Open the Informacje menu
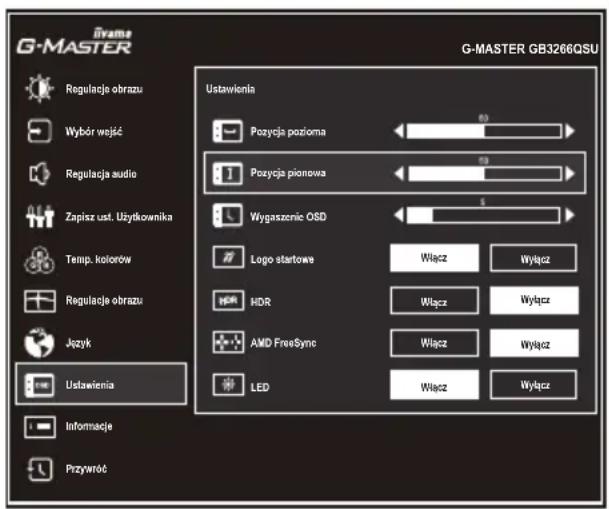The width and height of the screenshot is (609, 509). tap(89, 426)
